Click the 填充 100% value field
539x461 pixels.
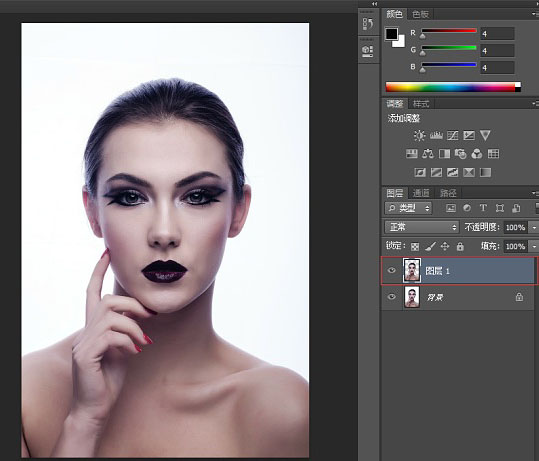(515, 246)
